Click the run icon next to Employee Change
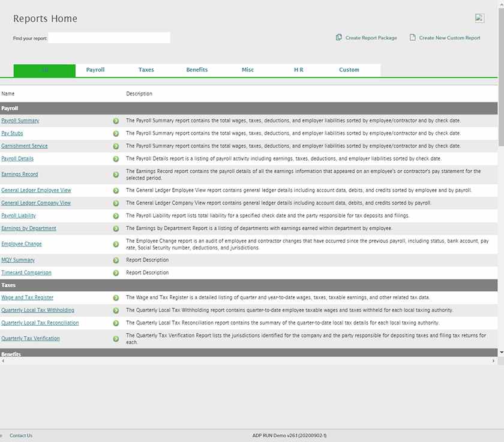The image size is (504, 442). coord(116,243)
